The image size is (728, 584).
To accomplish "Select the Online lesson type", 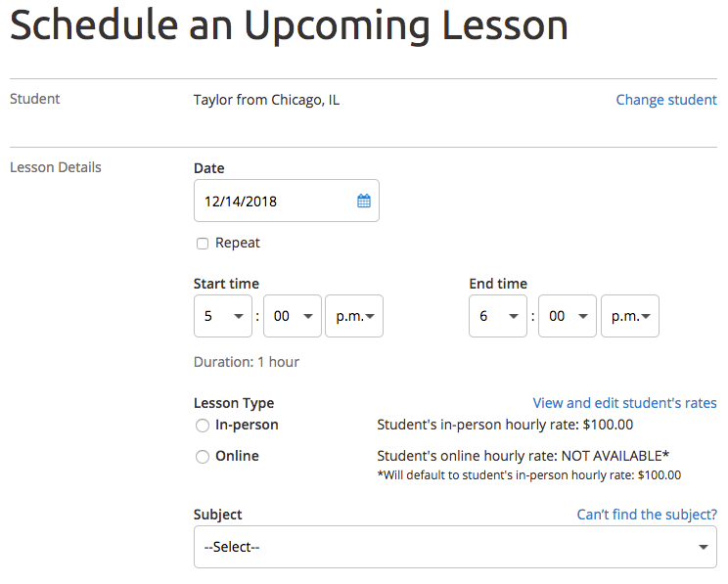I will (x=203, y=457).
